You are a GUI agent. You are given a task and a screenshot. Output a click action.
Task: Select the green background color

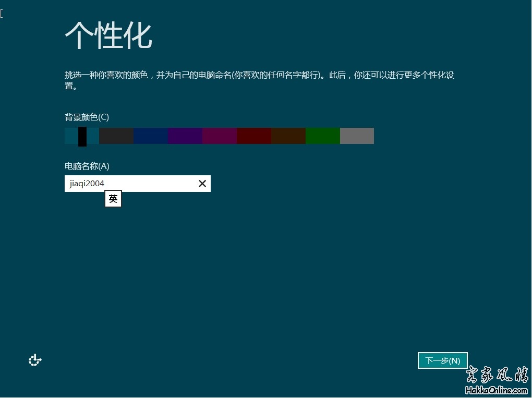323,136
